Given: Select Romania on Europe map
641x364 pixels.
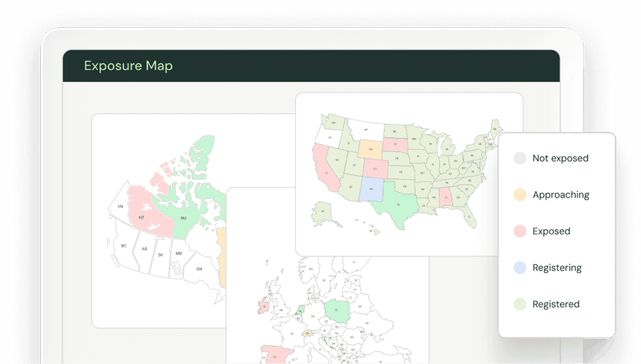Looking at the screenshot, I should point(352,338).
